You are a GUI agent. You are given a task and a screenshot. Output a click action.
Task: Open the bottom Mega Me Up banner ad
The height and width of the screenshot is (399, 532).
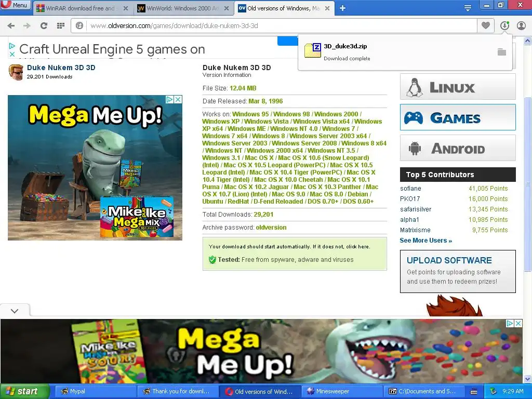point(261,351)
